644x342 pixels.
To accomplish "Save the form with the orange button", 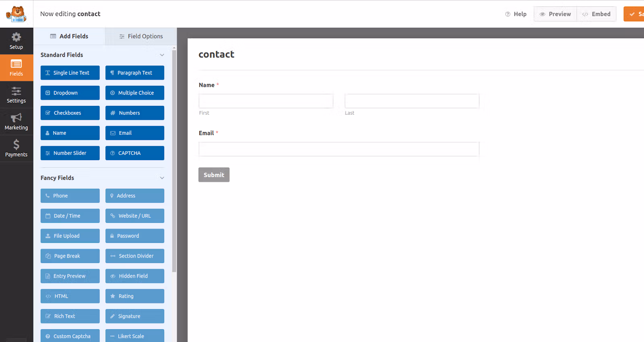I will click(x=634, y=14).
